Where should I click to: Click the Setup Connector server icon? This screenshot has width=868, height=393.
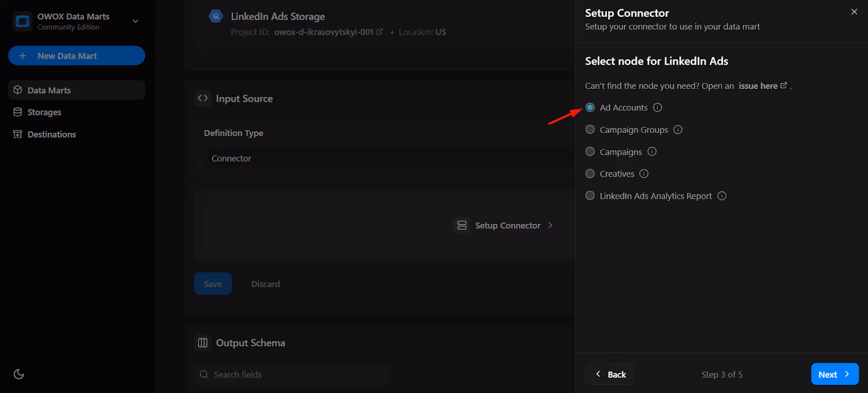(462, 226)
